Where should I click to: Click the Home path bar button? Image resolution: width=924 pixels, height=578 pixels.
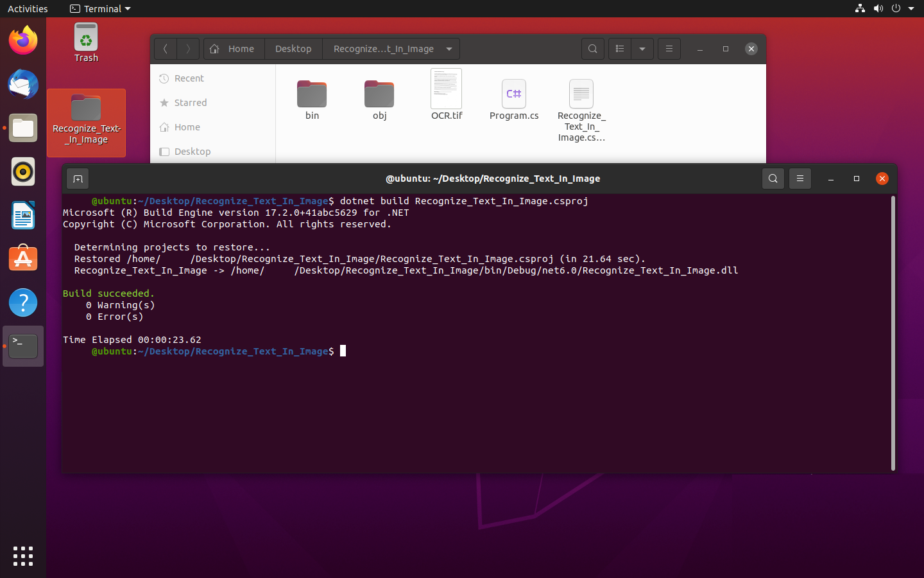(x=234, y=49)
